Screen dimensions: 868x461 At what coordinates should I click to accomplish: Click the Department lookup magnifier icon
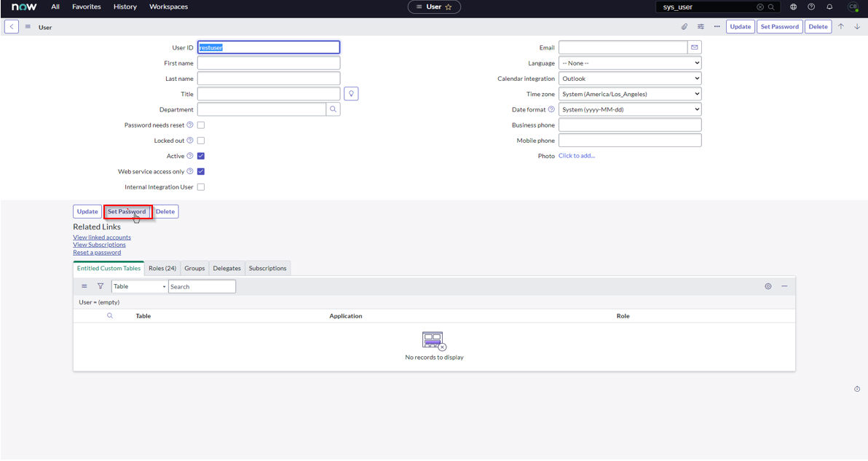(333, 109)
